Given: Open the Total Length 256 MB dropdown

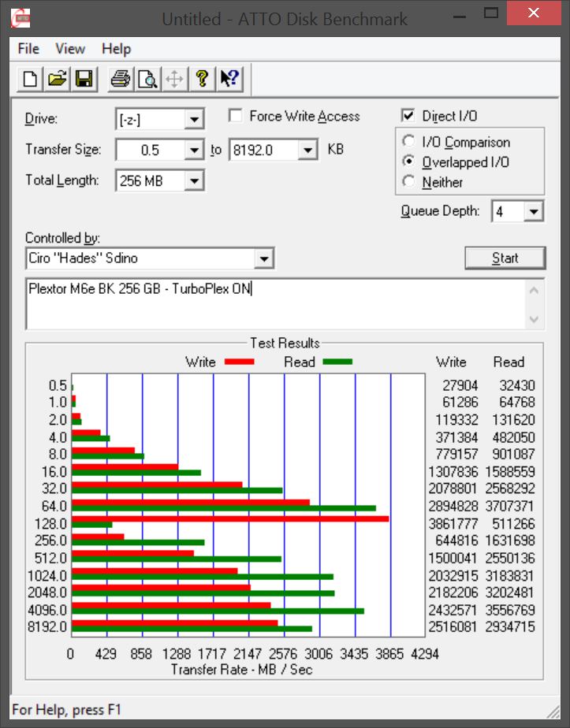Looking at the screenshot, I should 193,180.
